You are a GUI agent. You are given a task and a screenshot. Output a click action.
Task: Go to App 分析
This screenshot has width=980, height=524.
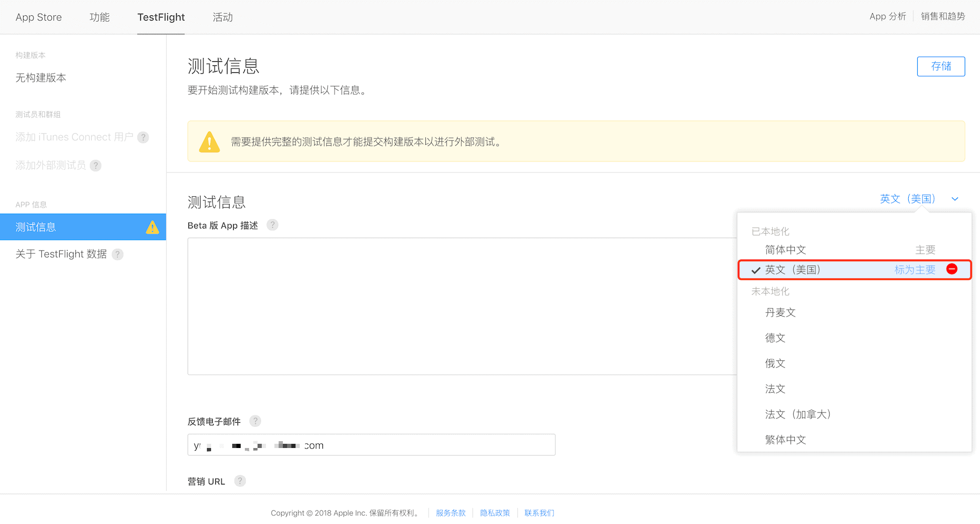888,16
